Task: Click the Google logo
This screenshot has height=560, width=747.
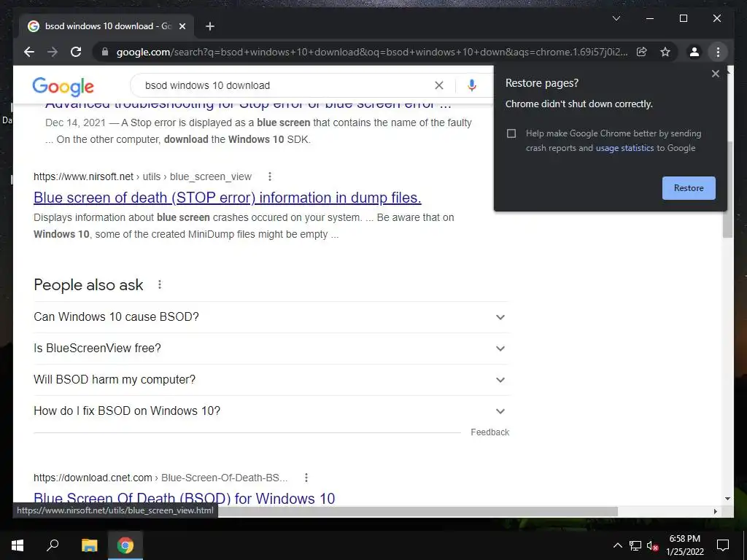Action: (x=63, y=87)
